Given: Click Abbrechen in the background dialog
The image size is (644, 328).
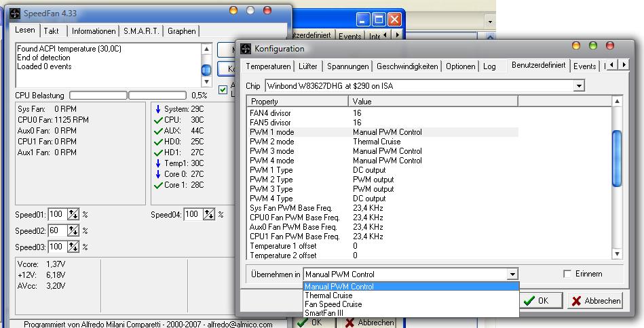Looking at the screenshot, I should [370, 323].
